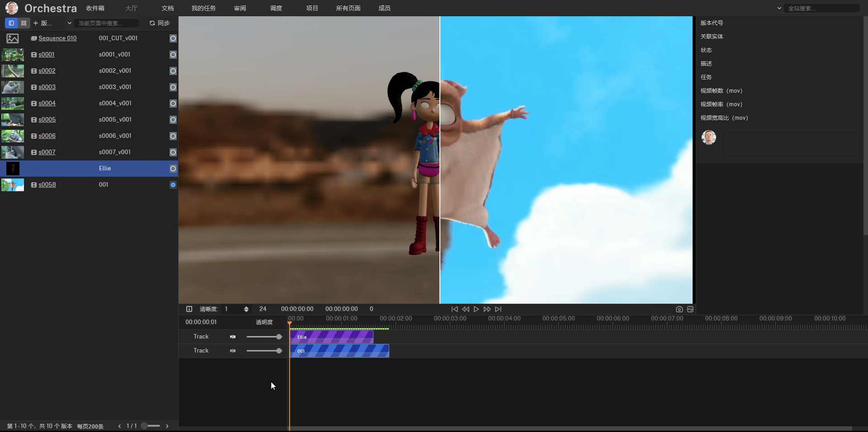Open the 调度 menu
The height and width of the screenshot is (432, 868).
point(276,8)
